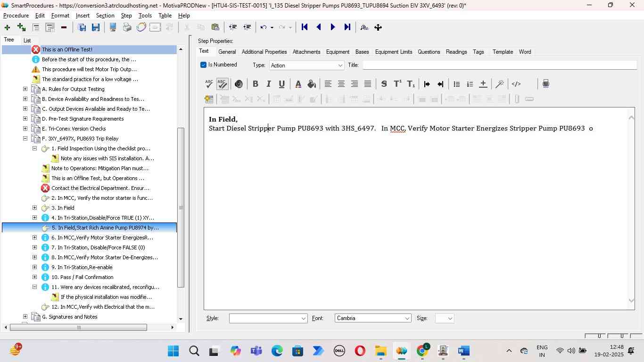Click printer icon in text editor toolbar
Image resolution: width=644 pixels, height=362 pixels.
point(545,84)
